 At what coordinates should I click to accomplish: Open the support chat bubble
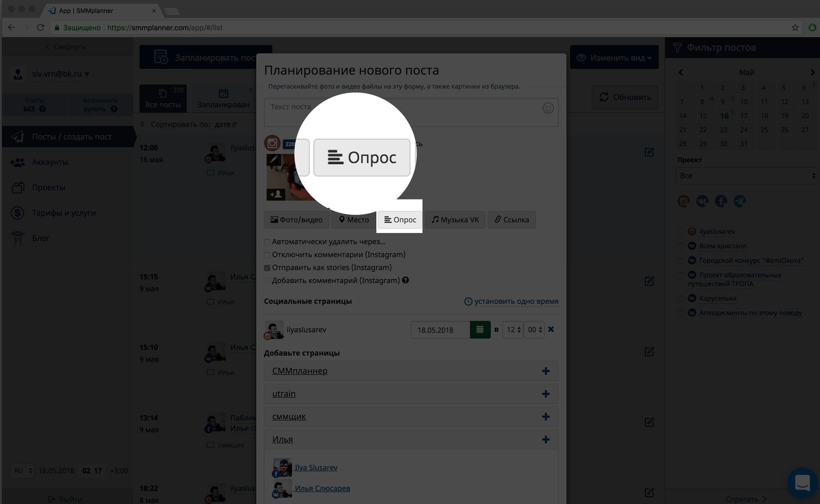click(x=802, y=483)
